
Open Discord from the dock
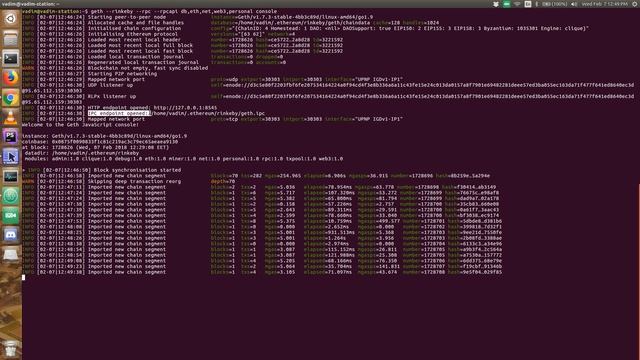click(11, 235)
